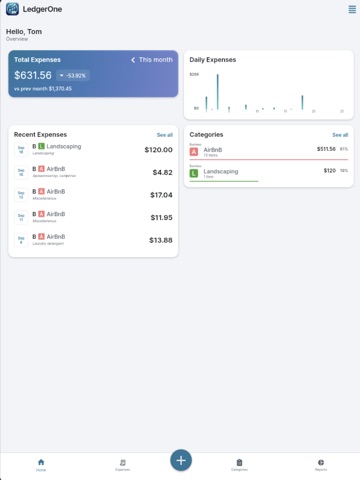Switch to the Reports tab
The image size is (360, 480).
pos(321,465)
